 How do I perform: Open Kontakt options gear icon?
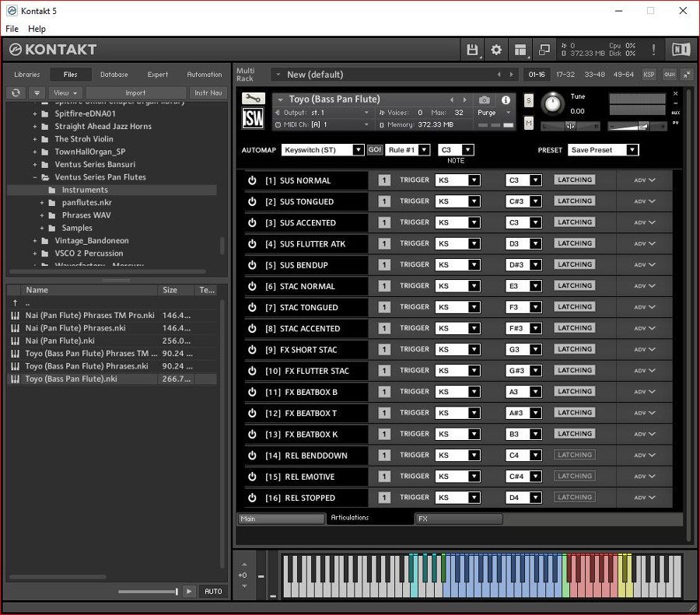click(x=496, y=50)
